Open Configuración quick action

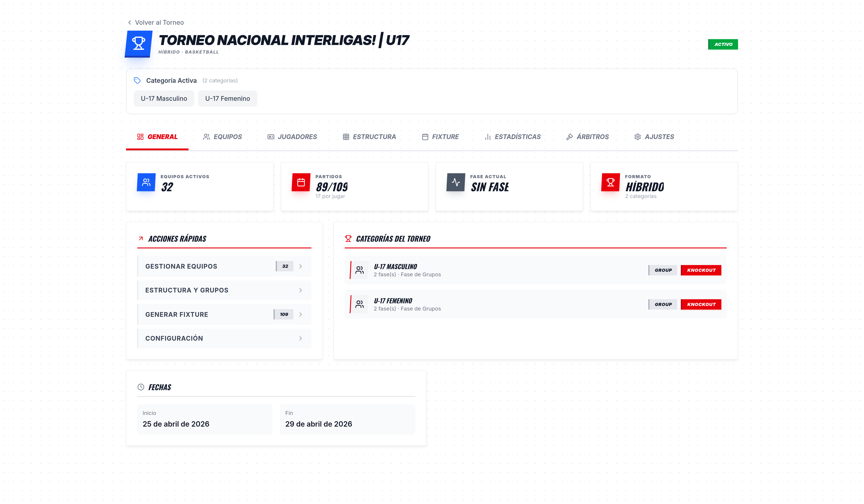coord(224,338)
